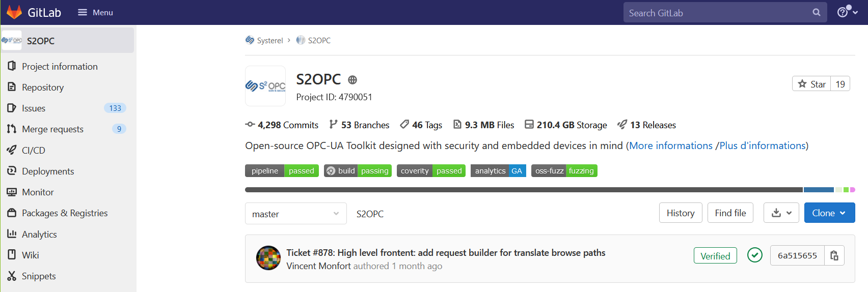Open the Help menu dropdown
The image size is (868, 292).
click(847, 12)
